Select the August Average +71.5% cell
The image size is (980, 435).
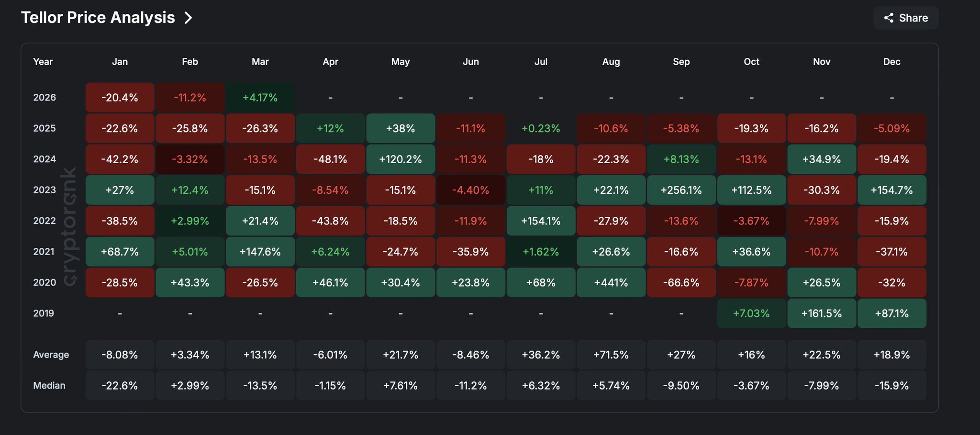(611, 355)
